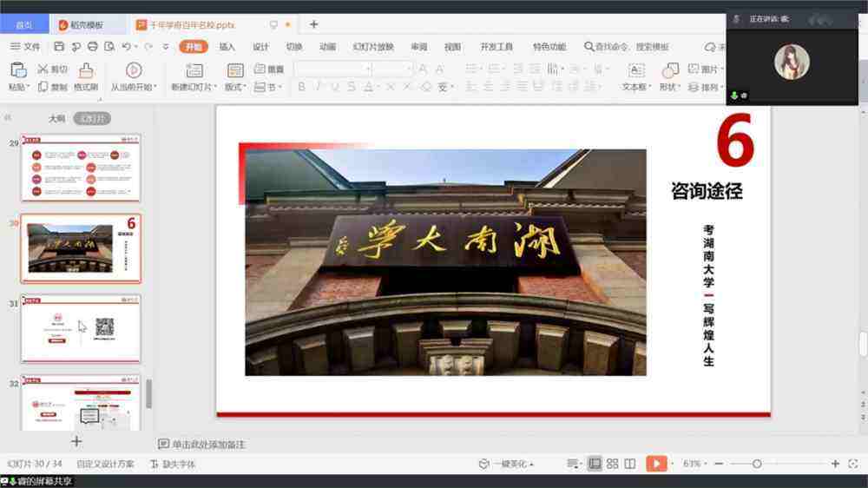Switch to Slides (幻灯片) panel view

click(x=93, y=119)
